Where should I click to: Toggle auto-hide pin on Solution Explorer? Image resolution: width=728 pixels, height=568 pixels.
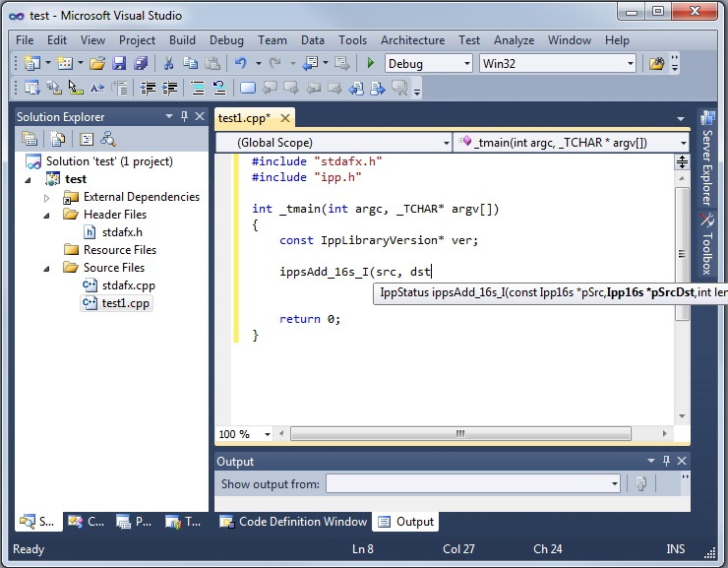click(x=183, y=117)
